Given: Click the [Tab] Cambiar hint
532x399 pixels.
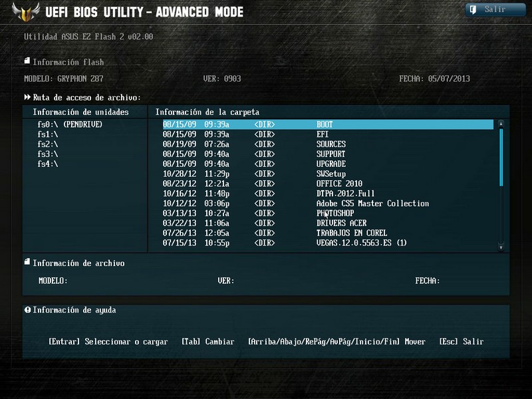Looking at the screenshot, I should (x=207, y=341).
